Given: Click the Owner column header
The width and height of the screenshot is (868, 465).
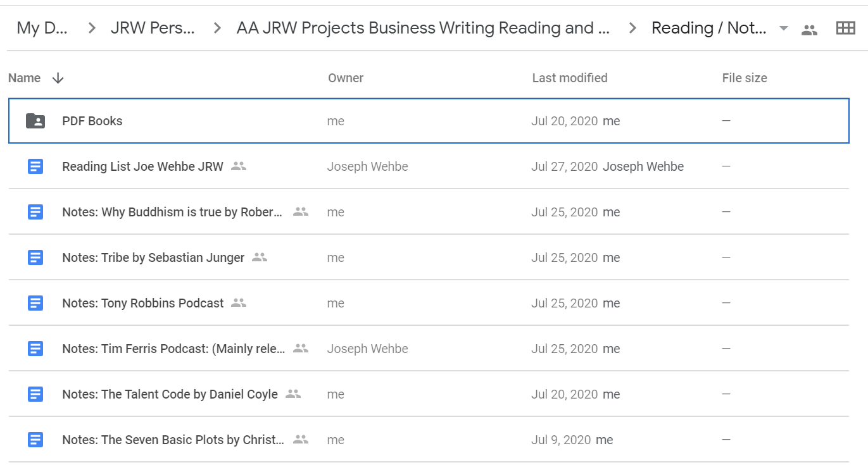Looking at the screenshot, I should coord(345,78).
